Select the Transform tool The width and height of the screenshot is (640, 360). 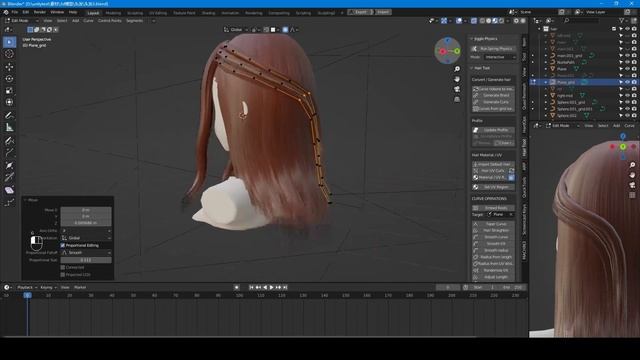9,102
